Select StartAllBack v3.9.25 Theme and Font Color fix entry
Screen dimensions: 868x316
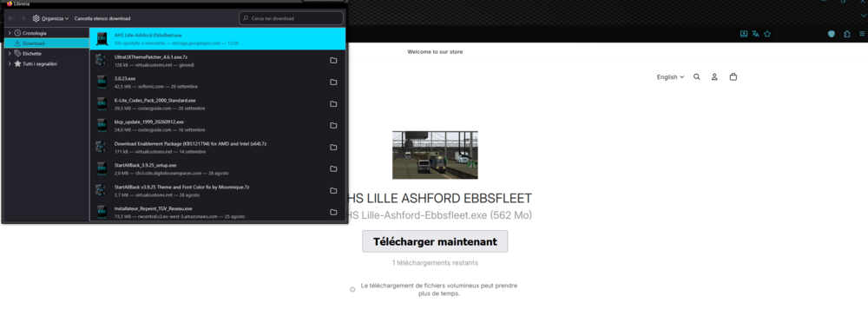click(218, 190)
